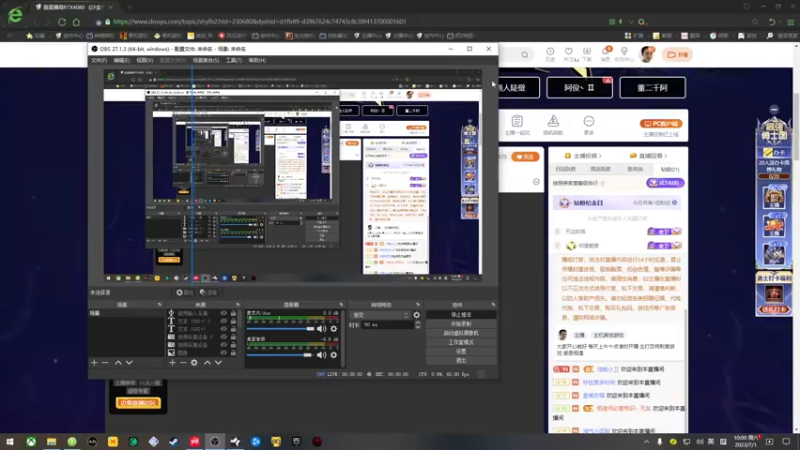The width and height of the screenshot is (800, 450).
Task: Open the OBS 工具(T) menu
Action: pos(234,60)
